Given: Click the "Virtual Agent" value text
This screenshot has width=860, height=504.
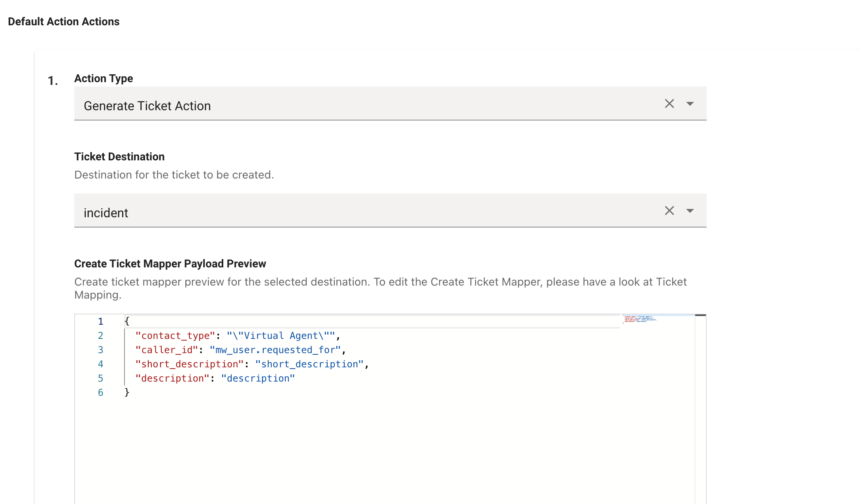Looking at the screenshot, I should (281, 336).
